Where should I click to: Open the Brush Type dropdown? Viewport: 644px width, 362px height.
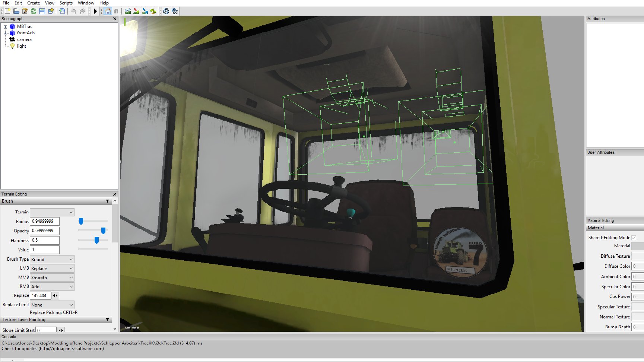[52, 259]
